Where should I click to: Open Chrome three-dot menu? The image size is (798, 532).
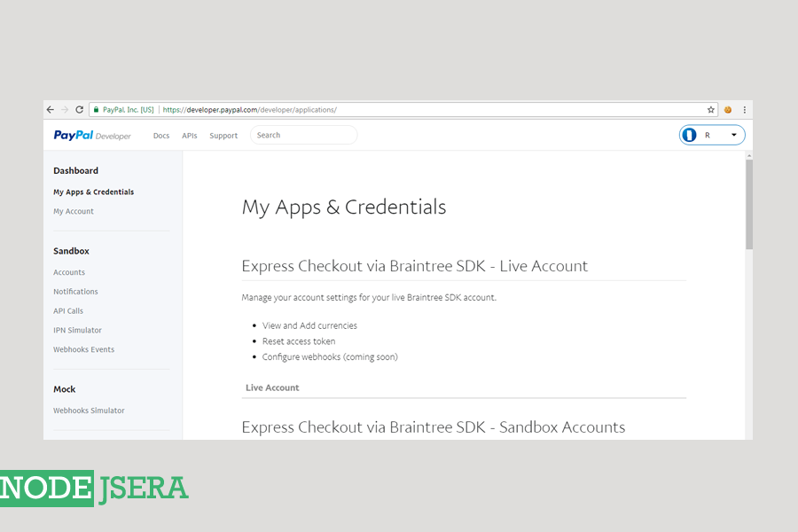click(744, 110)
